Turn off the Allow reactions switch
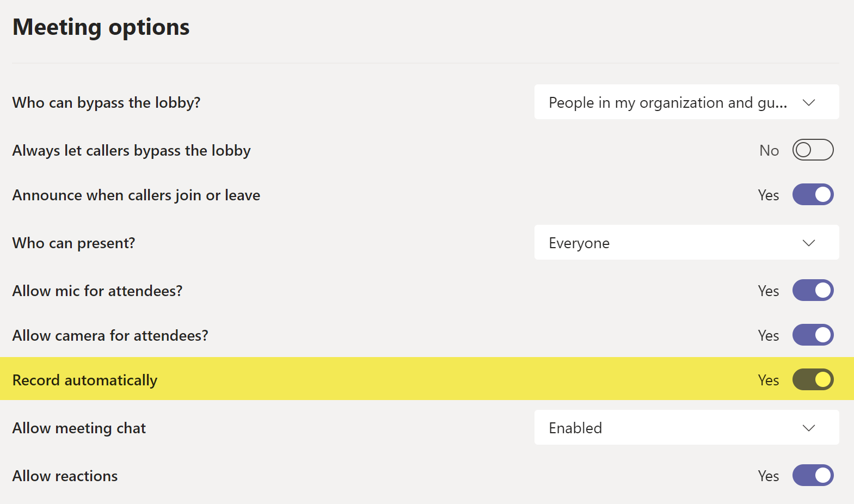Viewport: 854px width, 504px height. pos(813,475)
